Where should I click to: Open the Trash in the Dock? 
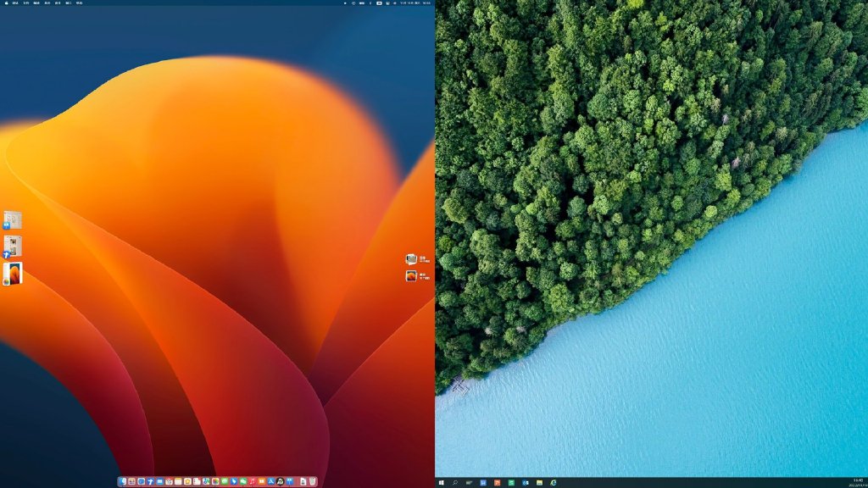312,481
